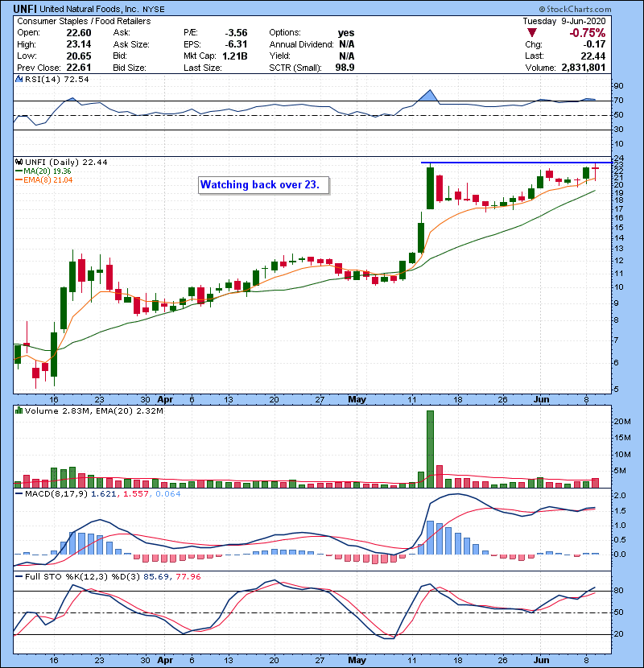Screen dimensions: 644x668
Task: Click the P/E value -3.56
Action: pyautogui.click(x=236, y=33)
